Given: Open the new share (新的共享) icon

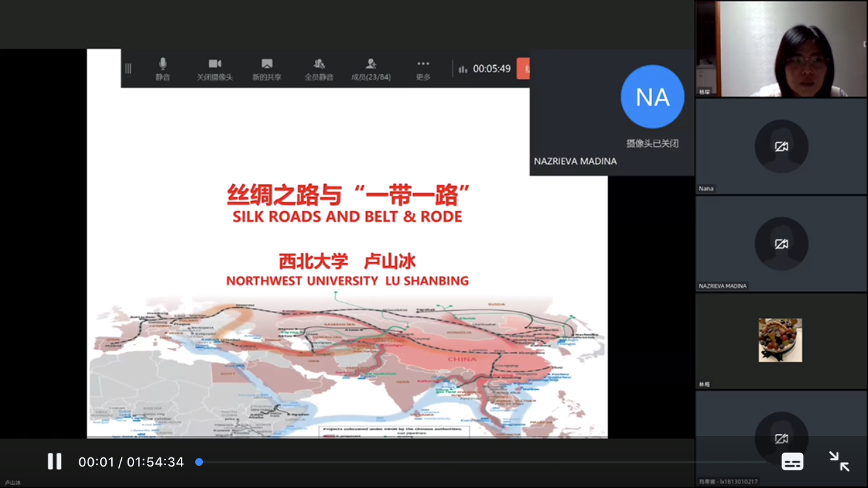Looking at the screenshot, I should (x=267, y=64).
